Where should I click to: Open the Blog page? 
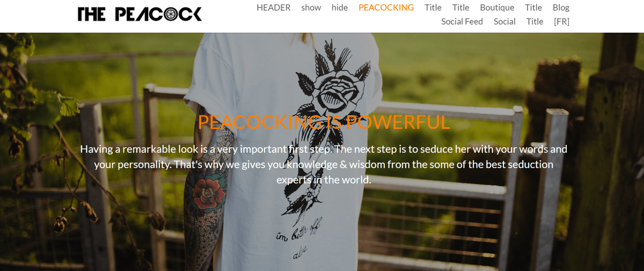click(561, 8)
